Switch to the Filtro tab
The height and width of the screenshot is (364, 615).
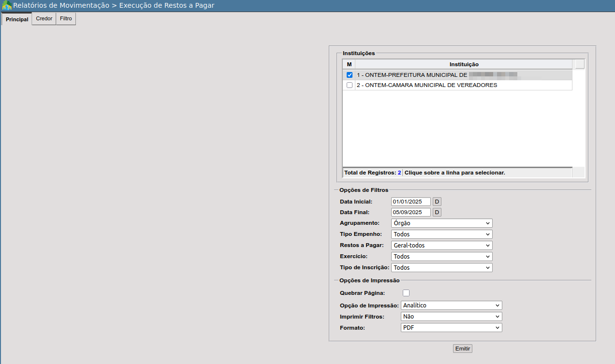pyautogui.click(x=66, y=18)
